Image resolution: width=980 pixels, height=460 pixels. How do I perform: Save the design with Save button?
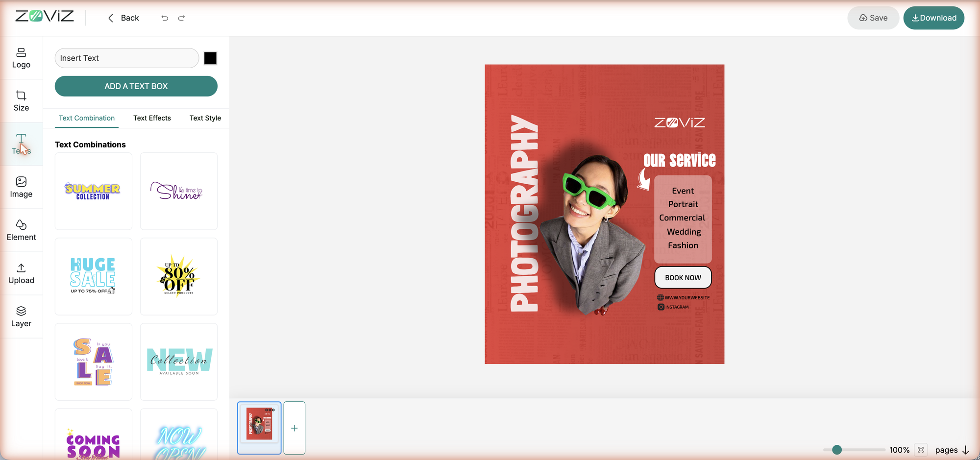coord(873,18)
